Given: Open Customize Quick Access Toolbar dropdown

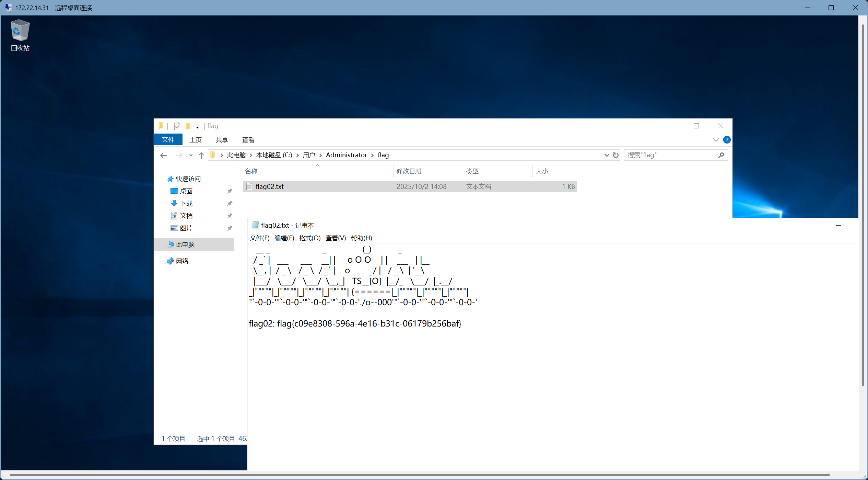Looking at the screenshot, I should [x=197, y=127].
